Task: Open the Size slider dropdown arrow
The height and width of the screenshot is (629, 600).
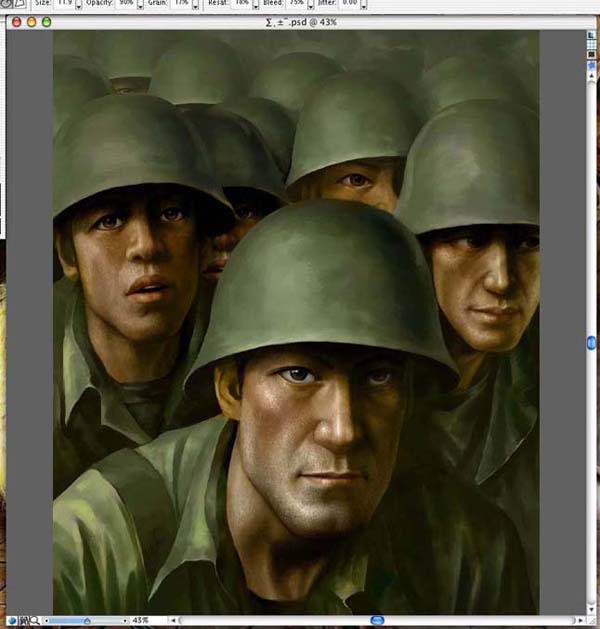Action: [78, 5]
